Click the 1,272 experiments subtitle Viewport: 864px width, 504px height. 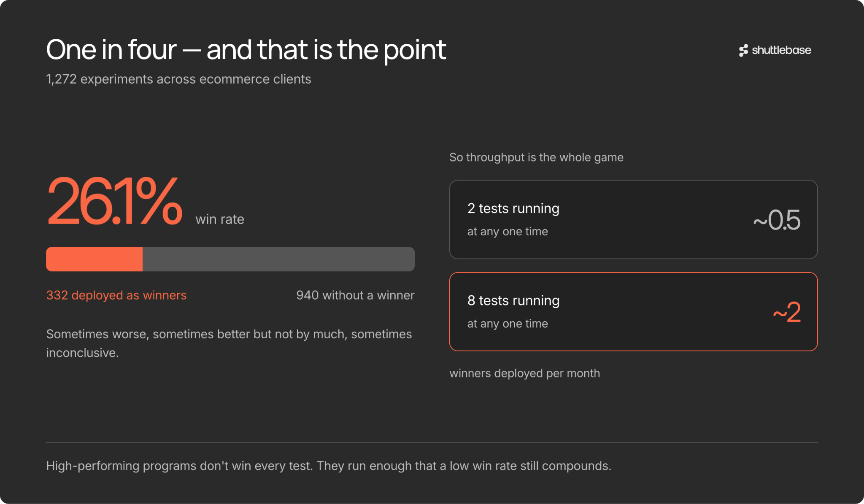(178, 79)
